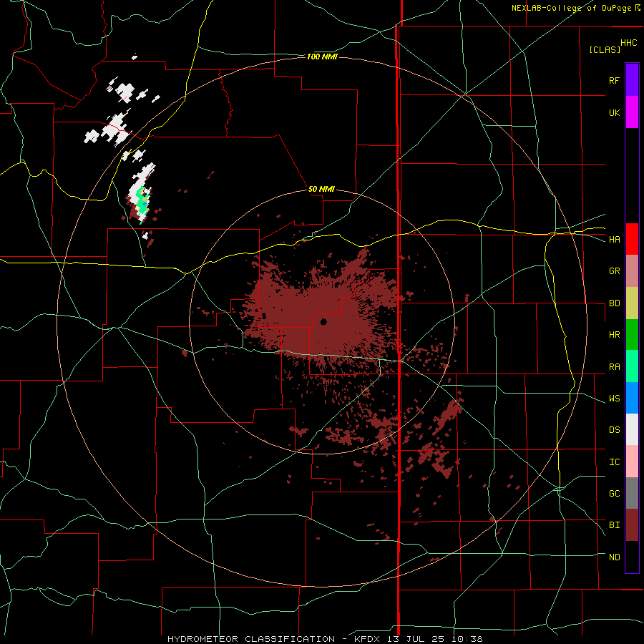Click the HA legend label
The width and height of the screenshot is (644, 644).
pyautogui.click(x=615, y=239)
